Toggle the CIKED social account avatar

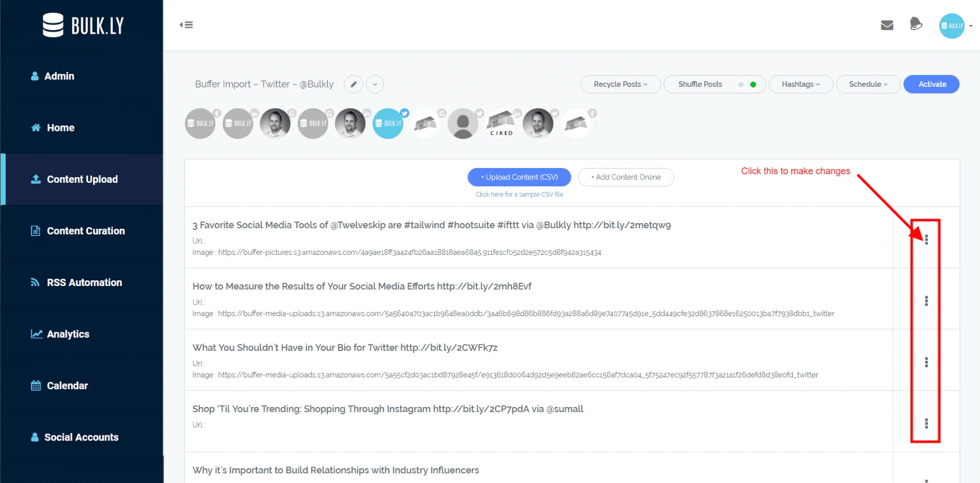501,123
